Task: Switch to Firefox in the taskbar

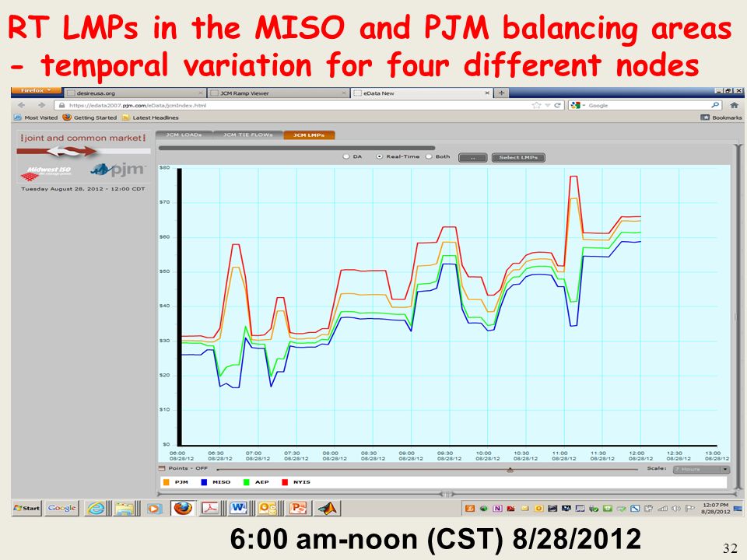Action: coord(182,509)
